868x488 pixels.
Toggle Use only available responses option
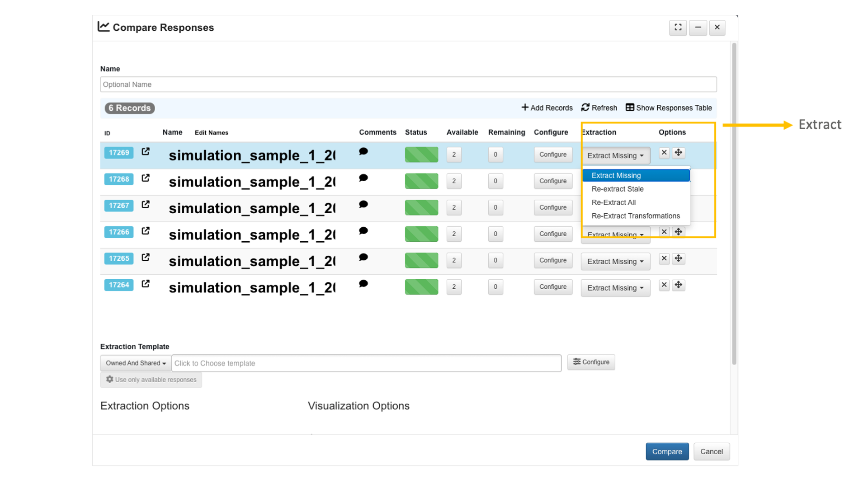(151, 380)
